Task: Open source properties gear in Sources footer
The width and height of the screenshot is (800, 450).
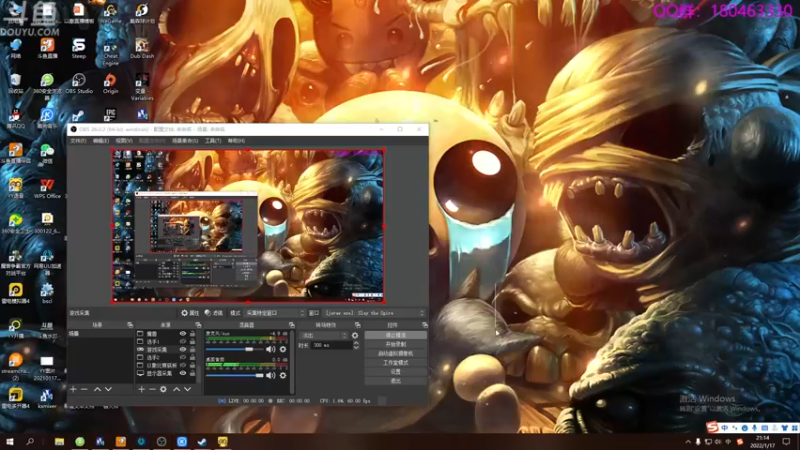Action: [x=163, y=389]
